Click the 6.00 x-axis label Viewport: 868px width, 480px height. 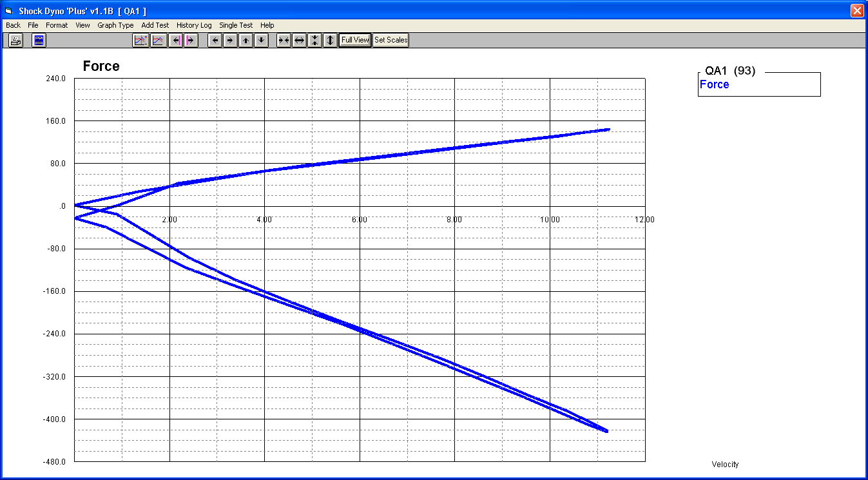[360, 220]
